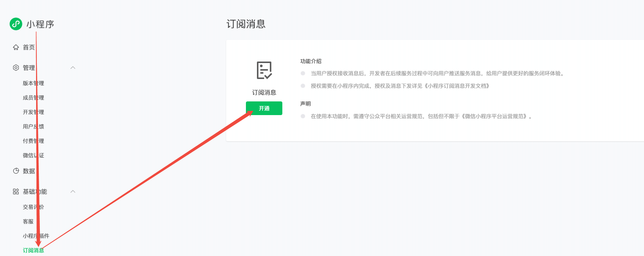Click the pie chart icon beside 数据
Viewport: 644px width, 256px height.
16,171
